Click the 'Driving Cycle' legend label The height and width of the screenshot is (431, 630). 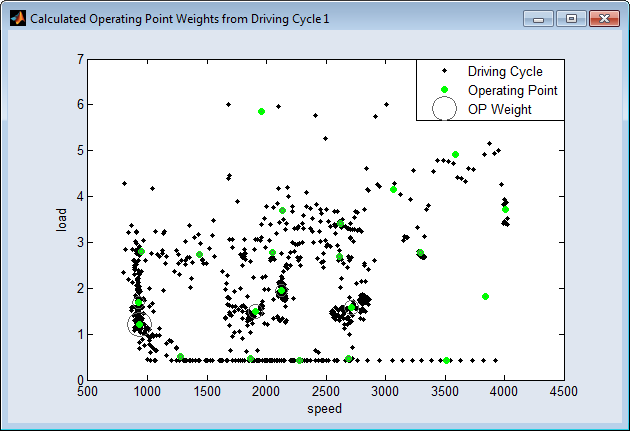[x=505, y=72]
